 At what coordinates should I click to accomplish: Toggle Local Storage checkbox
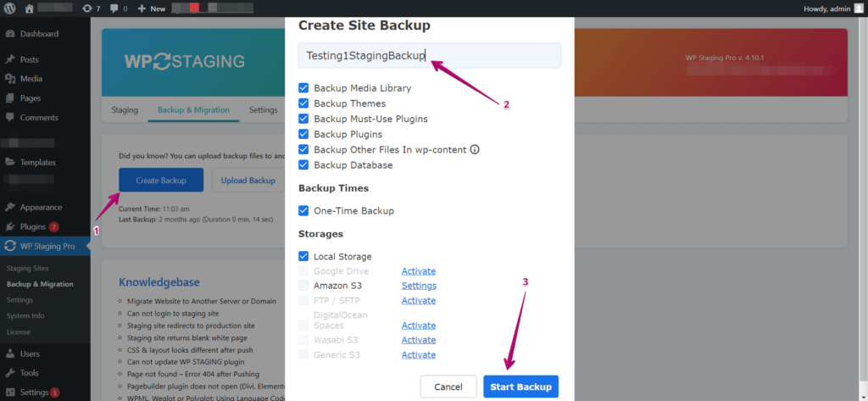pyautogui.click(x=303, y=256)
